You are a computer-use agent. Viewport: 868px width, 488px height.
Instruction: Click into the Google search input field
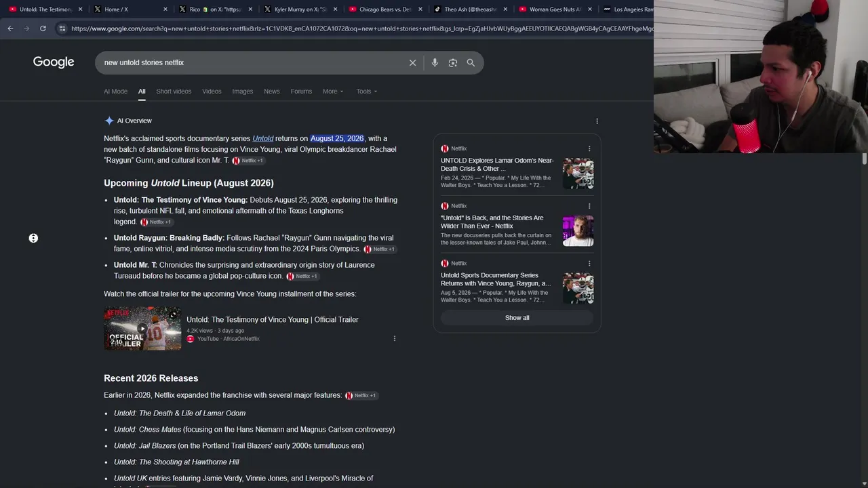(x=251, y=62)
